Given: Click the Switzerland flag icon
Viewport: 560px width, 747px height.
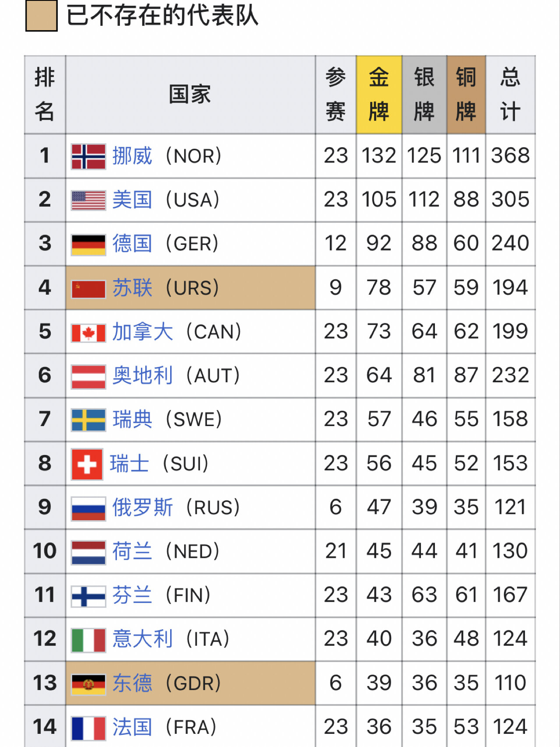Looking at the screenshot, I should pyautogui.click(x=87, y=464).
